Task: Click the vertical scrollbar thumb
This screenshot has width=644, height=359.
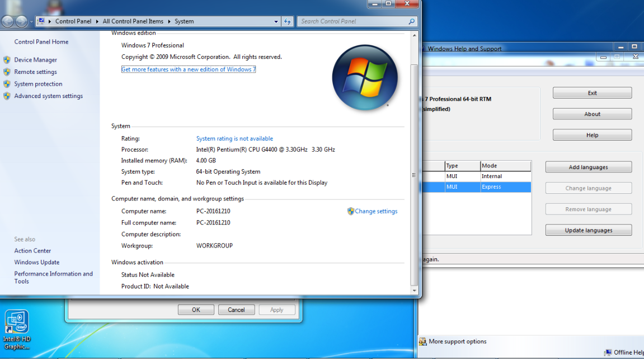Action: click(414, 175)
